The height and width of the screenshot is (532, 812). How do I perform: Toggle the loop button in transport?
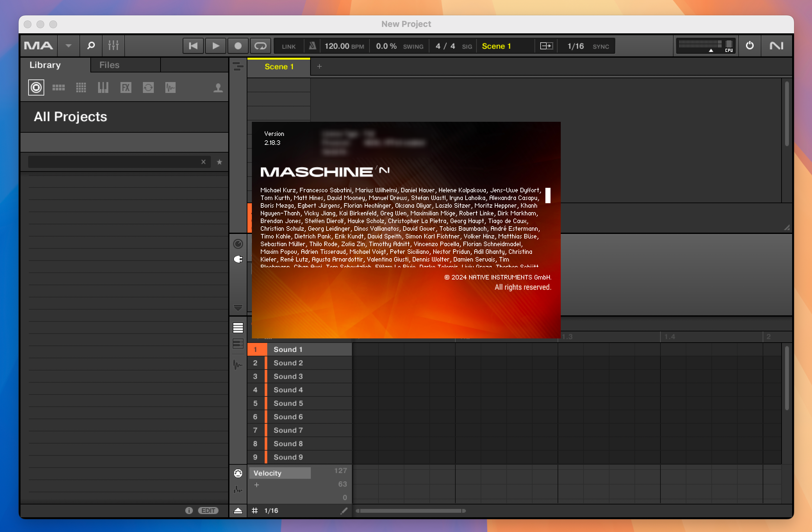point(260,46)
